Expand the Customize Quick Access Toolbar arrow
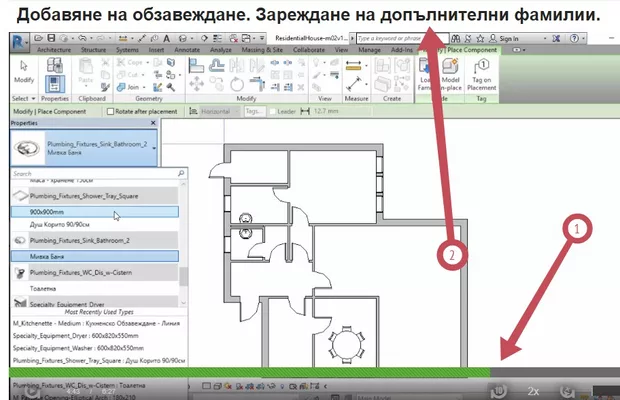The image size is (620, 400). (262, 38)
